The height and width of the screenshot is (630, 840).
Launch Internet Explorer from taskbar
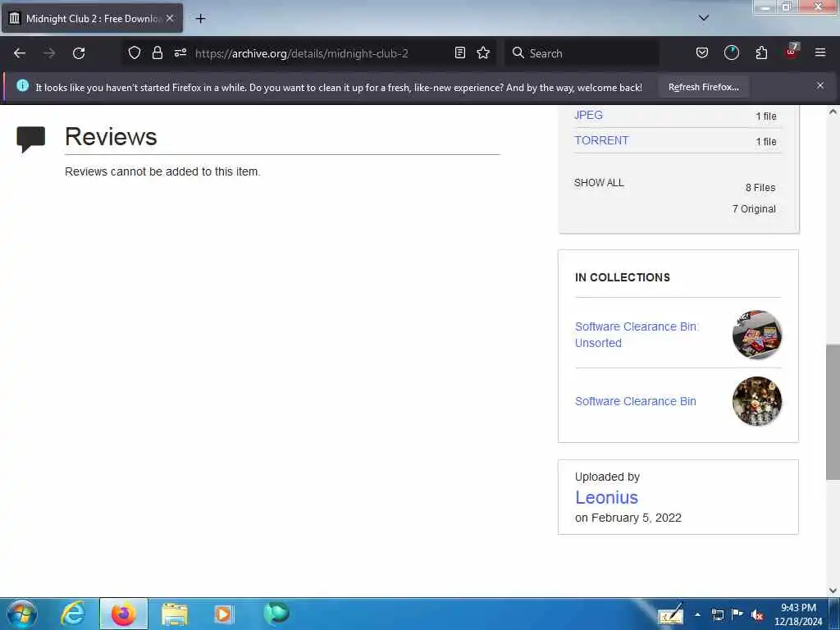point(73,614)
